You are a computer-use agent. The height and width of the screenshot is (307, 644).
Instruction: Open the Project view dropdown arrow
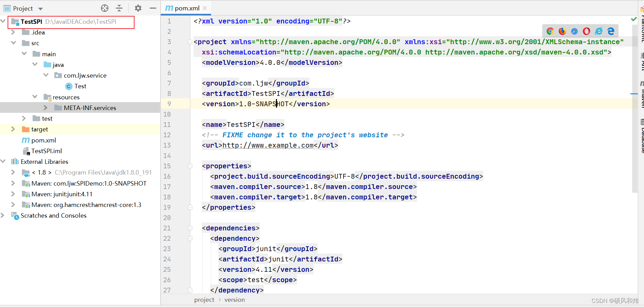click(x=40, y=9)
